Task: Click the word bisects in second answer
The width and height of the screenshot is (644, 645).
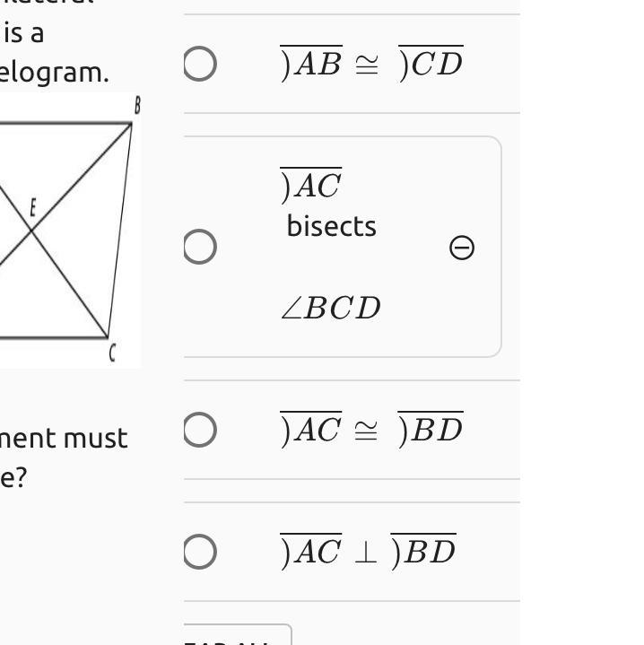Action: click(x=332, y=226)
